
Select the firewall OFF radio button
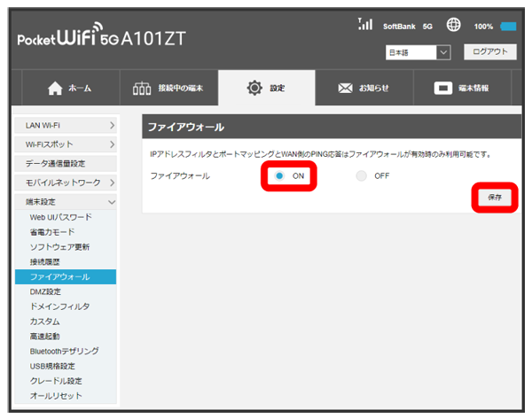[x=361, y=176]
